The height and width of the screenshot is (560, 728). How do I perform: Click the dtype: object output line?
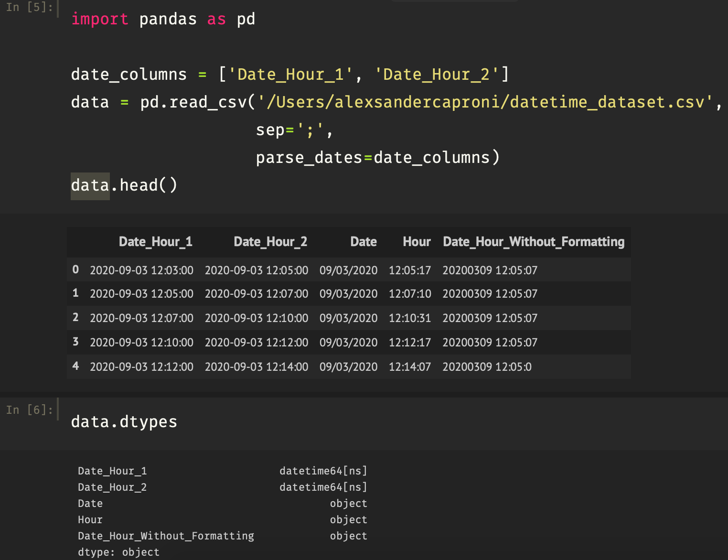pyautogui.click(x=118, y=552)
